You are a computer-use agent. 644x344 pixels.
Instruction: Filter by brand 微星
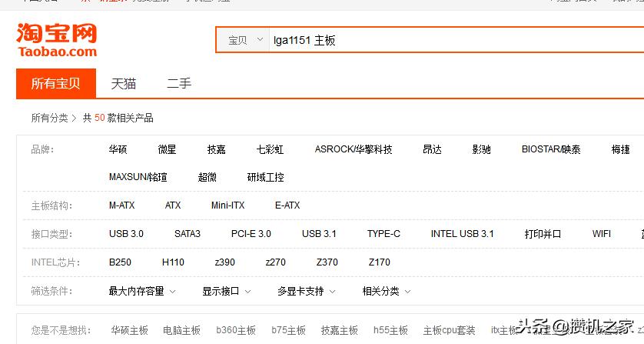pyautogui.click(x=168, y=149)
